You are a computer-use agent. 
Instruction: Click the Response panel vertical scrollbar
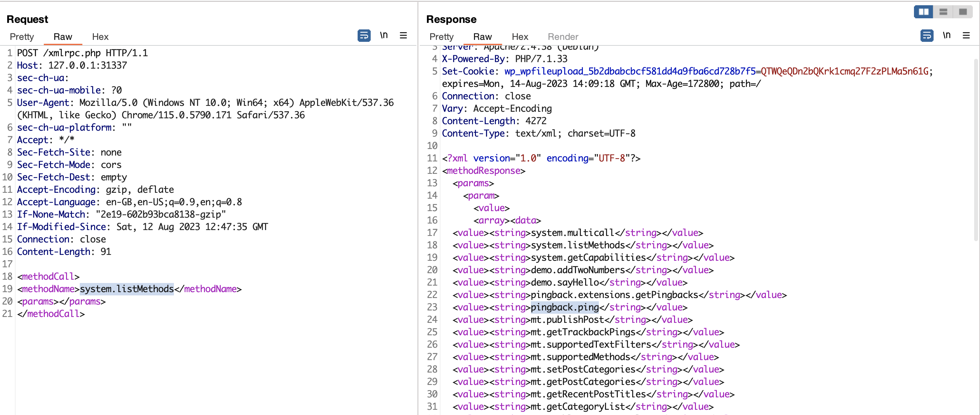pyautogui.click(x=976, y=149)
